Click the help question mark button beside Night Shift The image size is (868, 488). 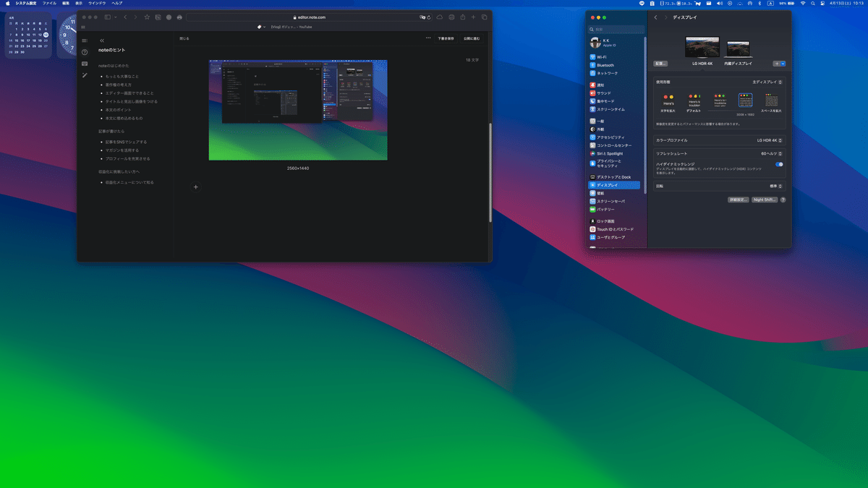click(783, 200)
